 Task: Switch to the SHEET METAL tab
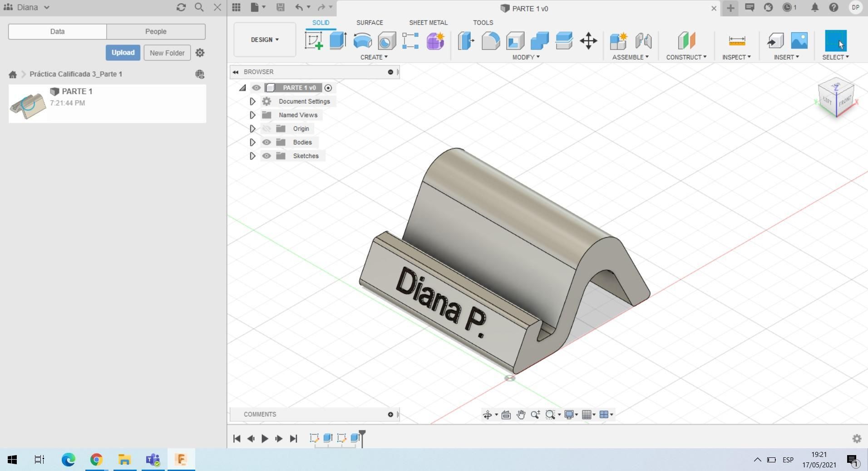click(x=428, y=22)
